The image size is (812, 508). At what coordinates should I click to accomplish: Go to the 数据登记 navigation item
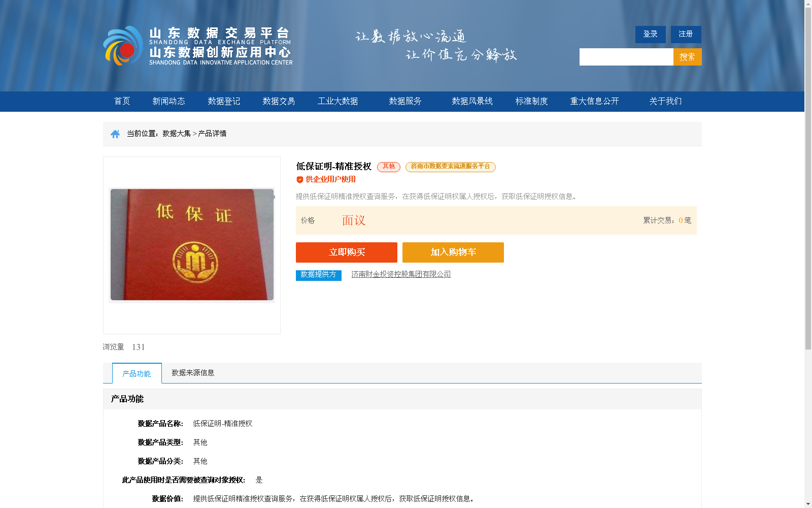pyautogui.click(x=224, y=101)
